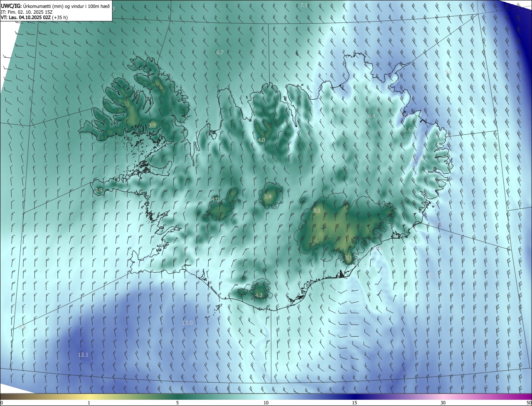Click the title line 'UWC/IG: Úrkomumætti (mm) og vindur'
This screenshot has height=406, width=532.
tap(55, 6)
